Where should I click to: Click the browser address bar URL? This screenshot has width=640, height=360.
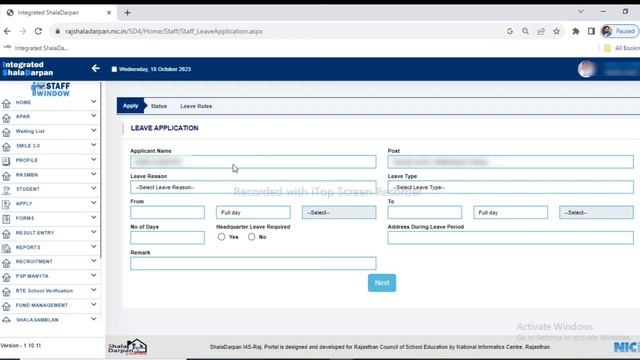pos(164,31)
